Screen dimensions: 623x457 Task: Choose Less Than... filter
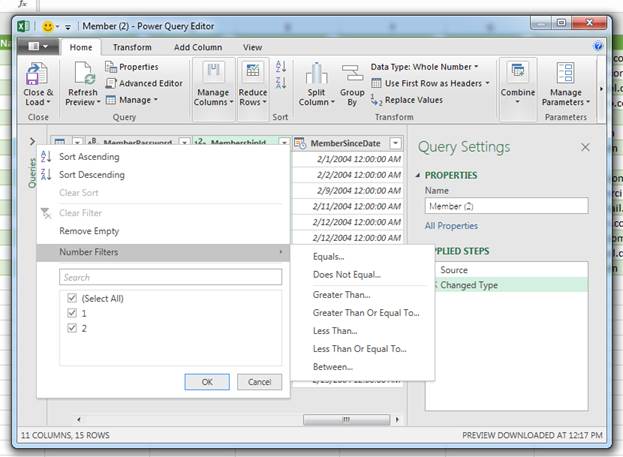coord(335,331)
